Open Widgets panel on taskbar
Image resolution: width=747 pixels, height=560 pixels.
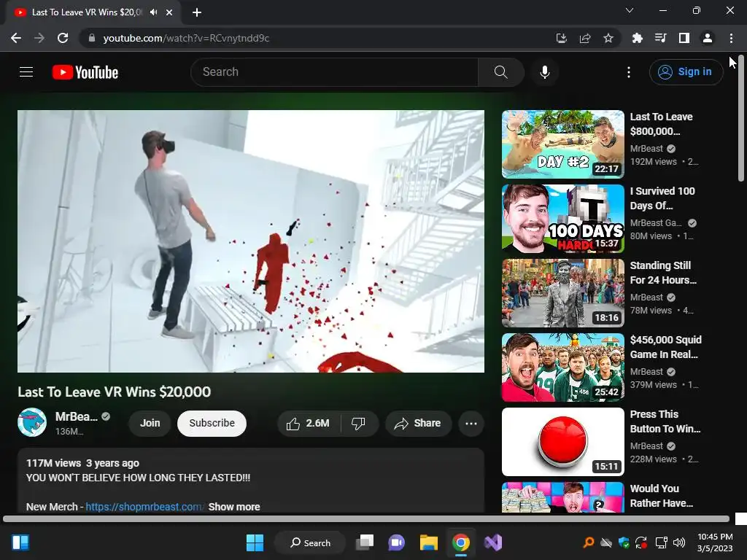(x=20, y=542)
